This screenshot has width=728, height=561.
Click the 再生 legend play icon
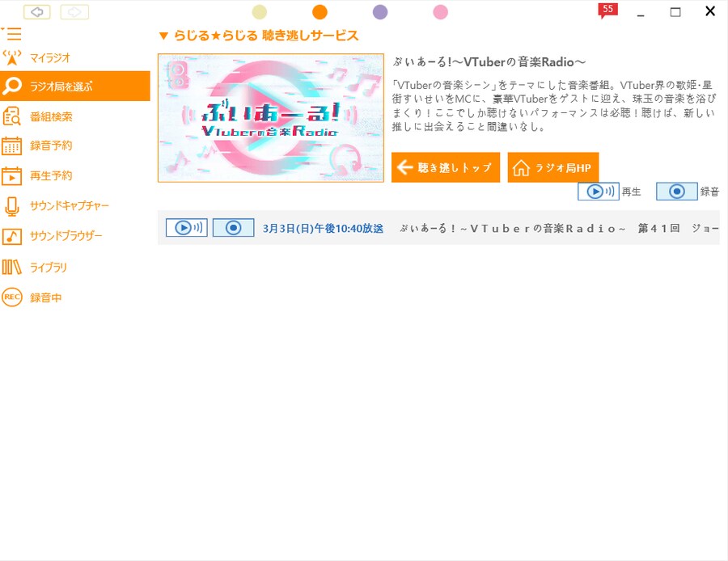pos(599,191)
